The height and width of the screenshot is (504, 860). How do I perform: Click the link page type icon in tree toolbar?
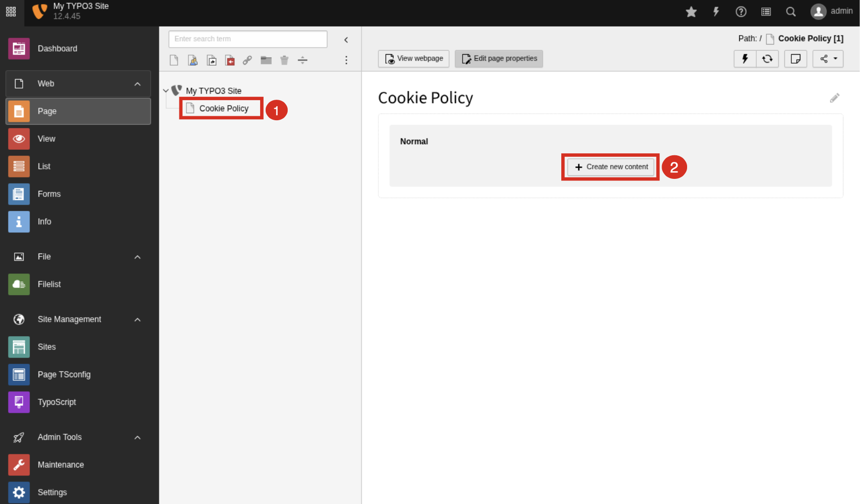click(247, 60)
